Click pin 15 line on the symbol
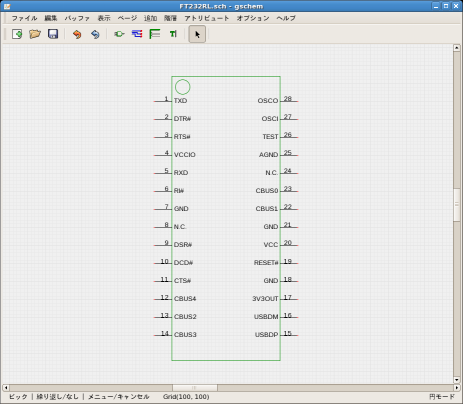 point(289,335)
